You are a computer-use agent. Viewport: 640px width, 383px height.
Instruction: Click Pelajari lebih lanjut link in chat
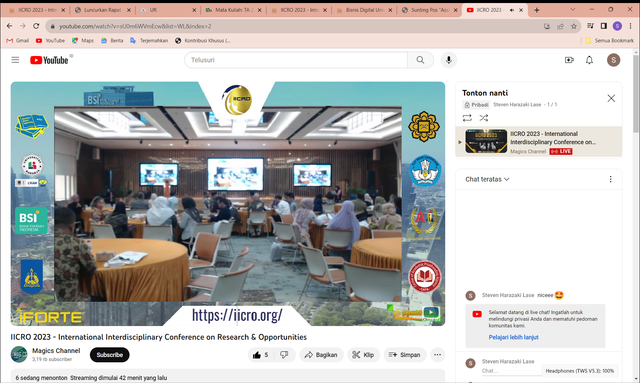513,337
